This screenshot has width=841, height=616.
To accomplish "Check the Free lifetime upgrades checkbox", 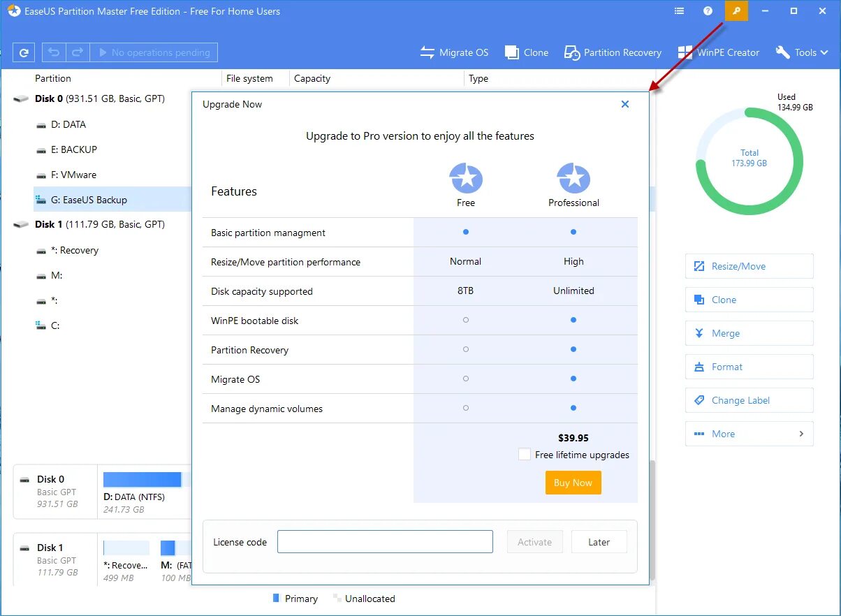I will click(x=525, y=455).
